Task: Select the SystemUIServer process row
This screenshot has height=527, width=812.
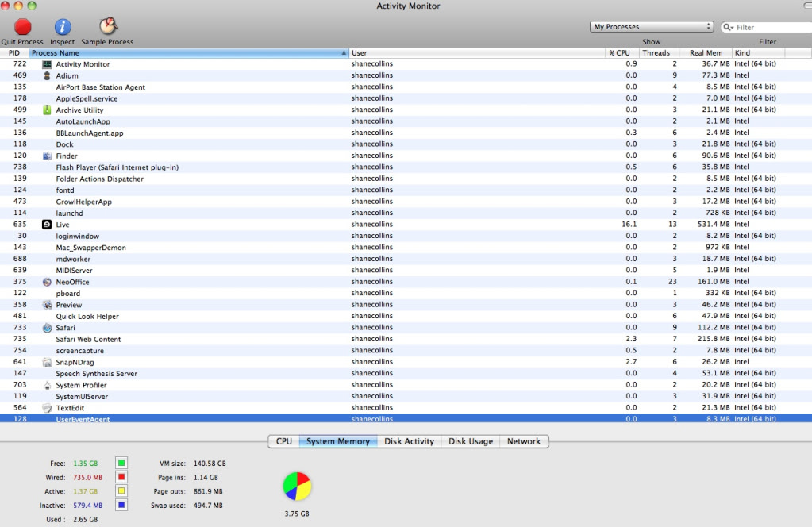Action: [x=406, y=396]
